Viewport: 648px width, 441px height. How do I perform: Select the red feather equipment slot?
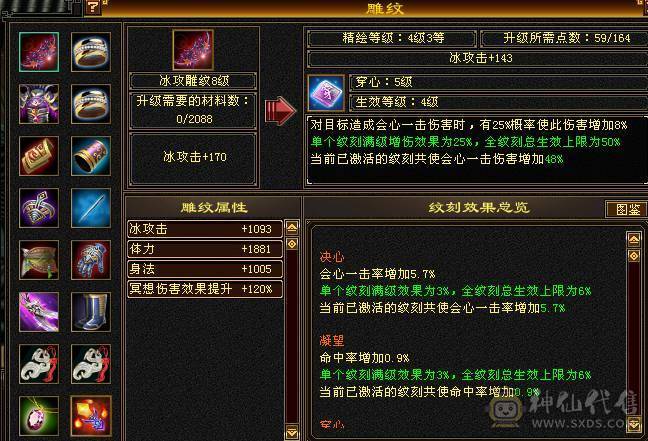pyautogui.click(x=39, y=52)
